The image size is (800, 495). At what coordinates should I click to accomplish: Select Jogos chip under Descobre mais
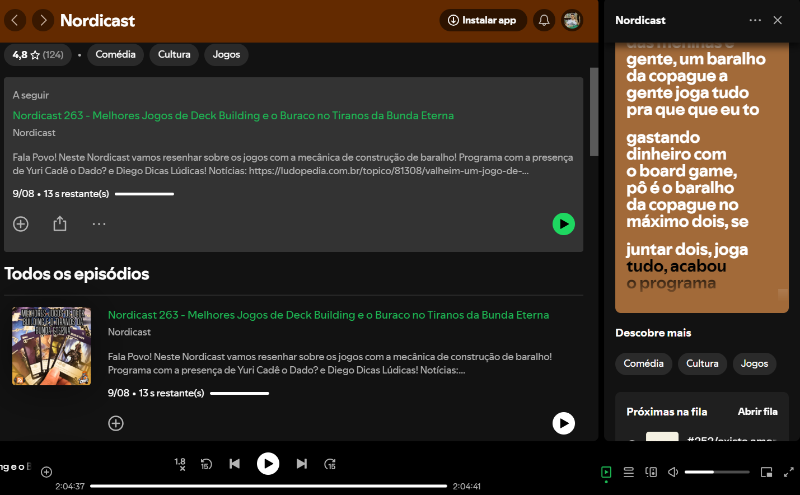(x=754, y=364)
